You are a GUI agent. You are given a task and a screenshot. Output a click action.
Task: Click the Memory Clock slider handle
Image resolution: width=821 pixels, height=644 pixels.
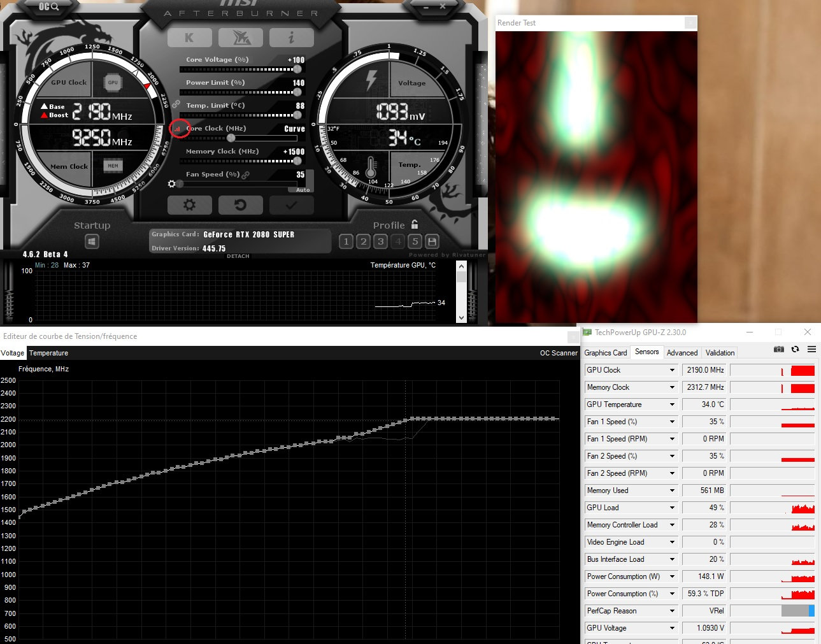(297, 161)
